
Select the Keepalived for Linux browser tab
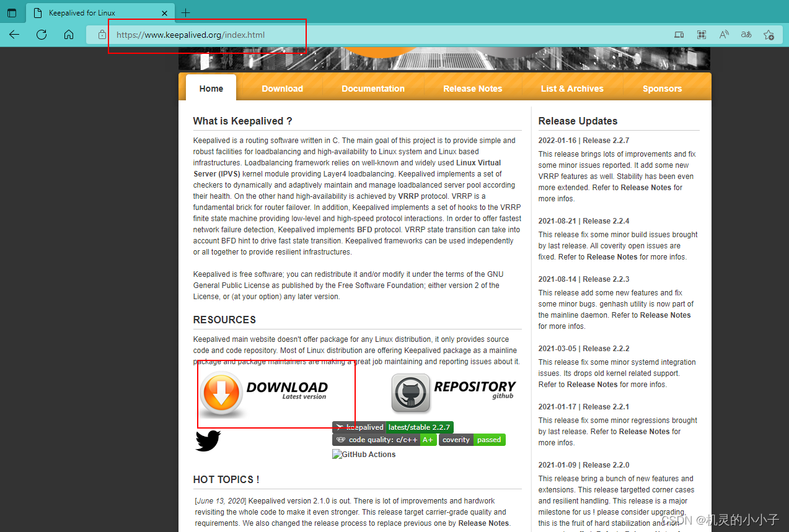(100, 12)
